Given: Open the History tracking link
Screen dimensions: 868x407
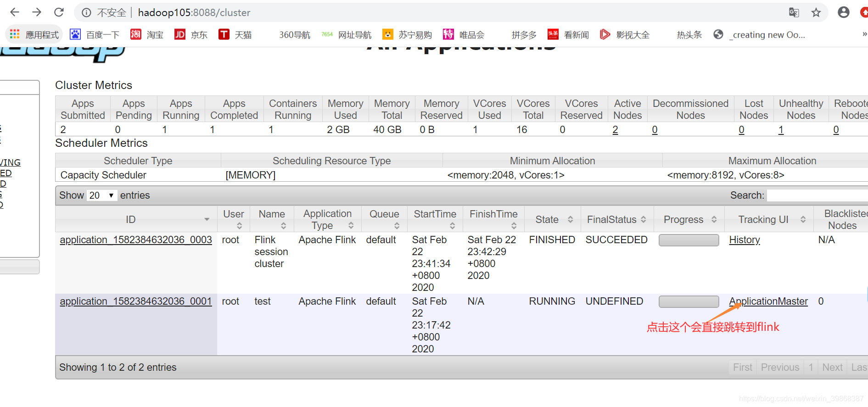Looking at the screenshot, I should tap(745, 240).
